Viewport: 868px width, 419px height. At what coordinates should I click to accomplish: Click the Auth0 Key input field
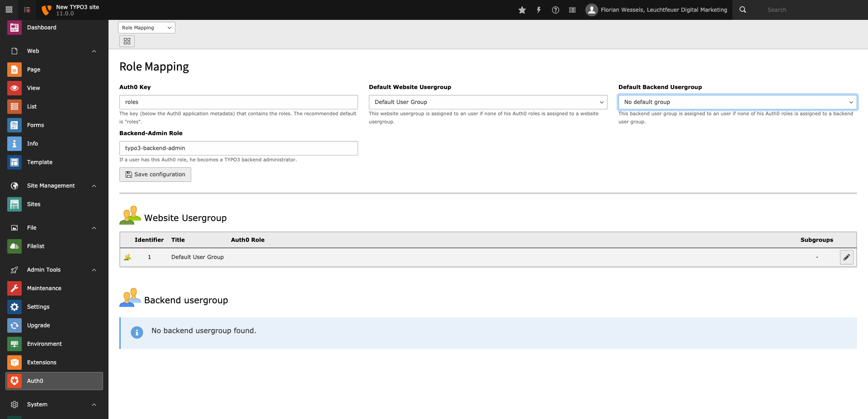[x=238, y=102]
